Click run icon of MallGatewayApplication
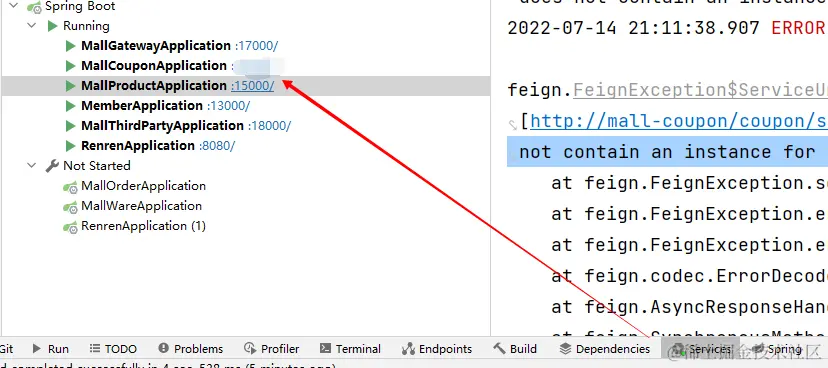This screenshot has width=828, height=368. pos(70,46)
